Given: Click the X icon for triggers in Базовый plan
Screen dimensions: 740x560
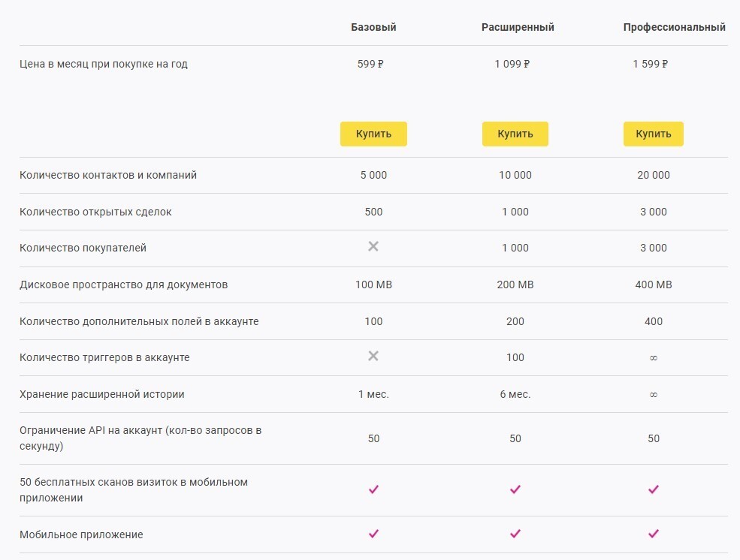Looking at the screenshot, I should pyautogui.click(x=373, y=357).
